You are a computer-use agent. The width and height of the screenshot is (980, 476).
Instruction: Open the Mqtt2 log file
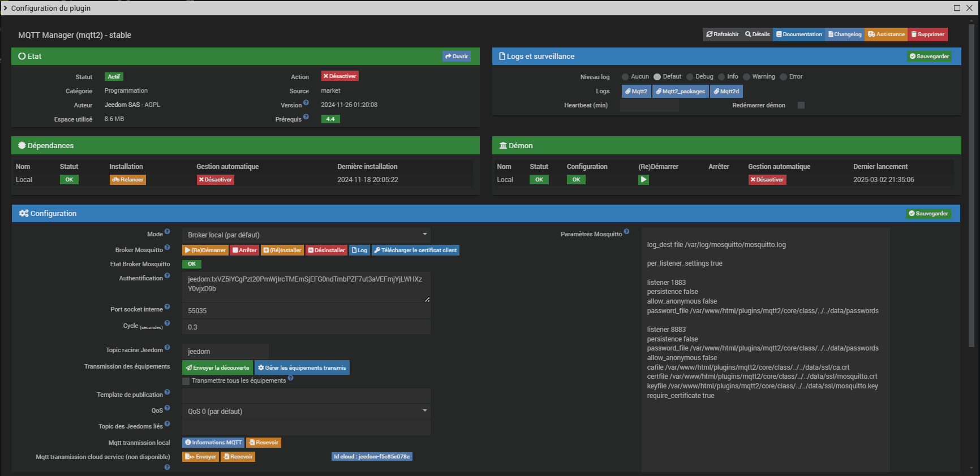(x=637, y=92)
